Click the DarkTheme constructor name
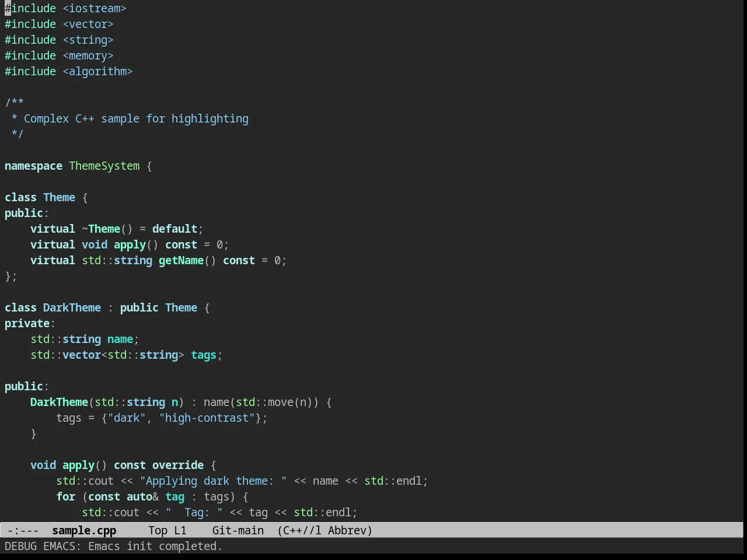The image size is (747, 560). coord(59,402)
